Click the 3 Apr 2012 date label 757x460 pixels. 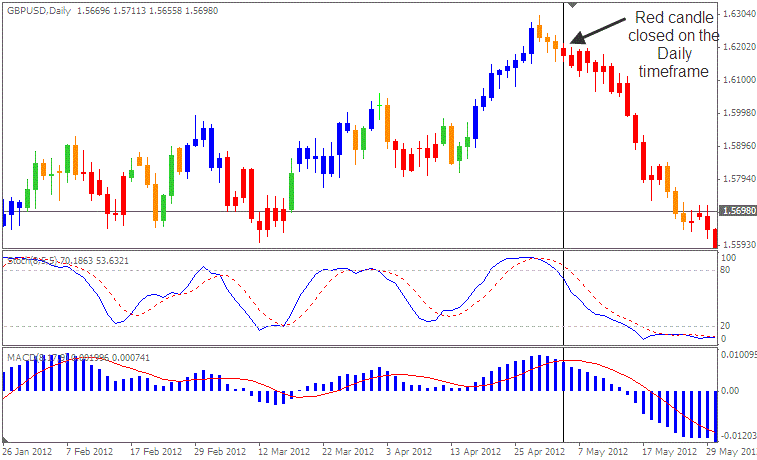409,452
